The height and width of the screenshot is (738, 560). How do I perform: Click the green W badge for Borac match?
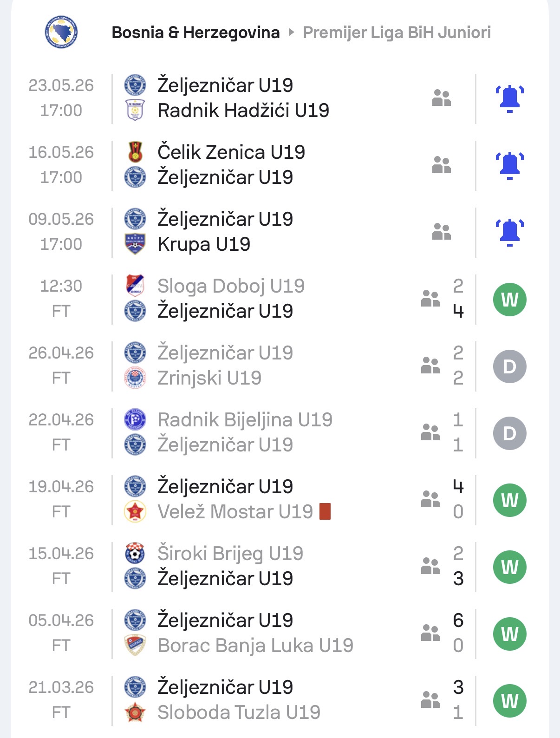pos(509,634)
